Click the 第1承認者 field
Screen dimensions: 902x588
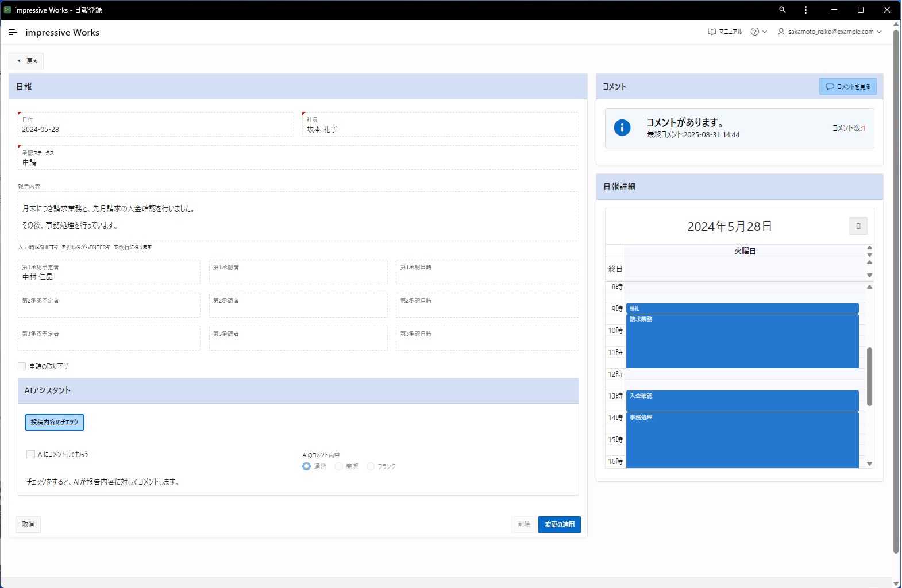[298, 272]
